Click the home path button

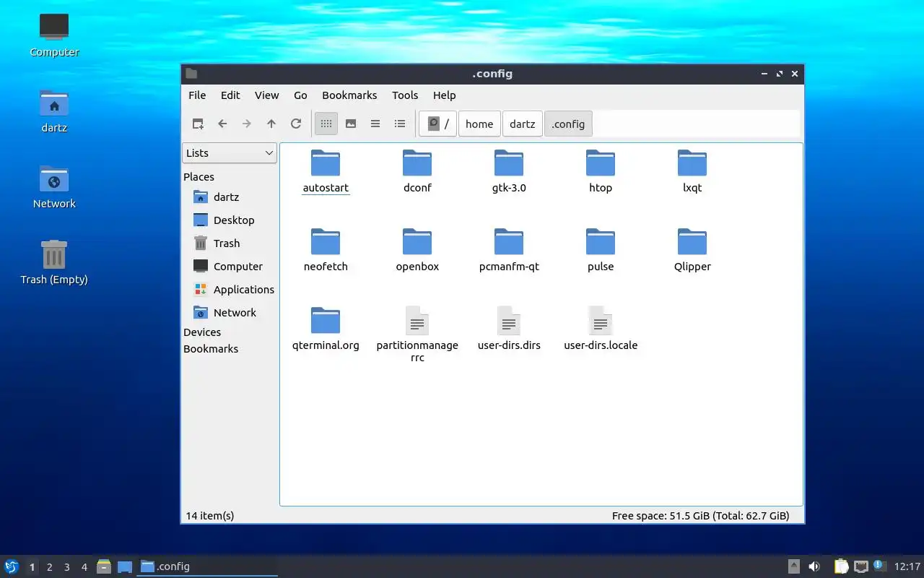tap(479, 124)
